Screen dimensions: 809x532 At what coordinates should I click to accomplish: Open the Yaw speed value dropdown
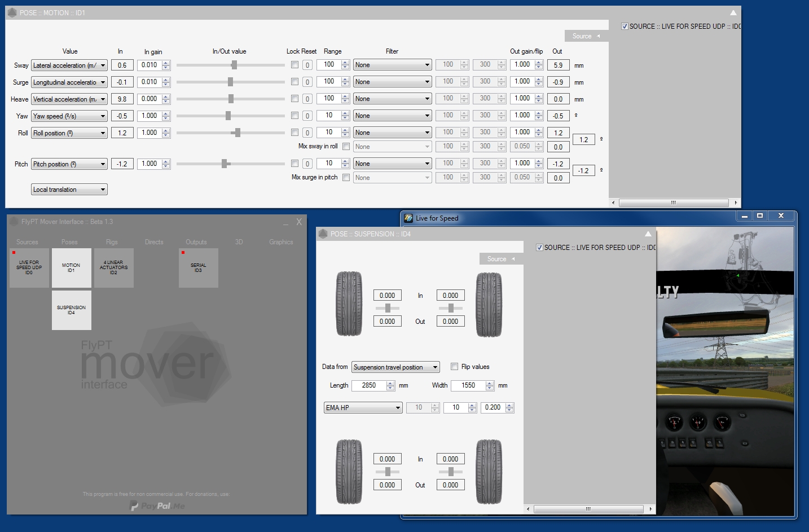click(69, 116)
